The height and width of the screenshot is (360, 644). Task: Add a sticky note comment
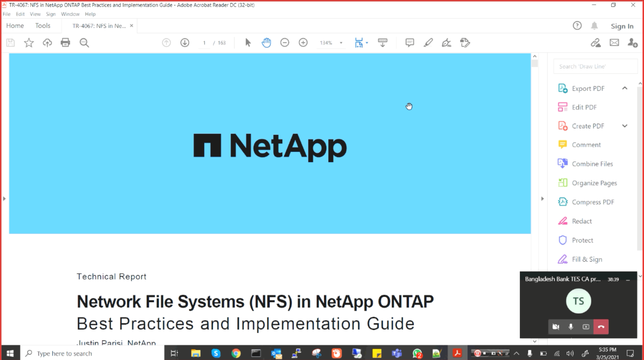click(x=410, y=43)
